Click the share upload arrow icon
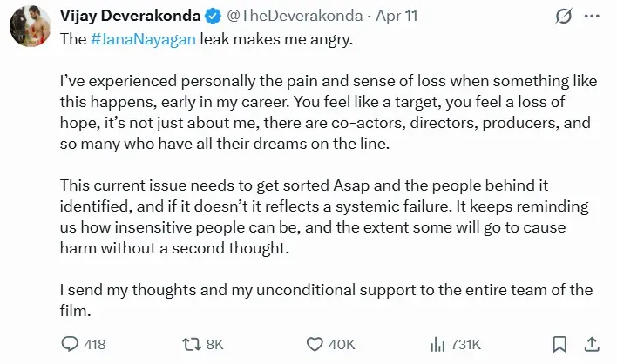Viewport: 617px width, 364px height. coord(592,344)
